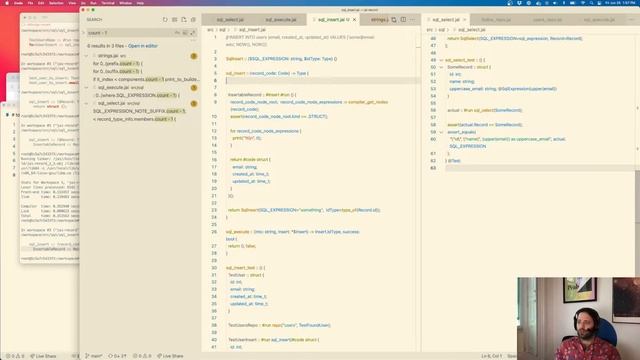This screenshot has width=640, height=360.
Task: Open result 'record_type_info.members.count - 1'
Action: (x=134, y=119)
